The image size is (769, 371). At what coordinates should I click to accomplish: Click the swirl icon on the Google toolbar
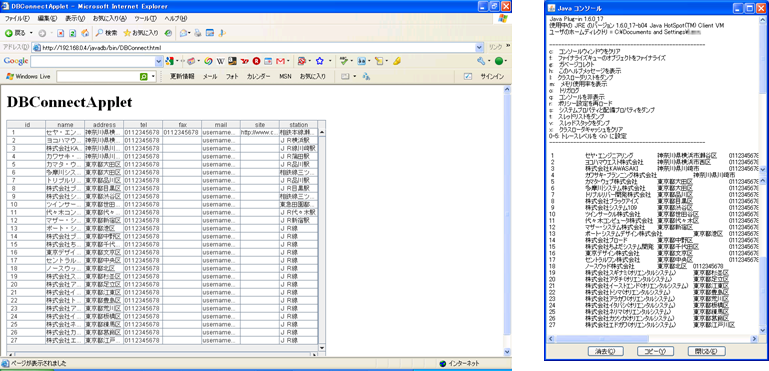click(208, 61)
